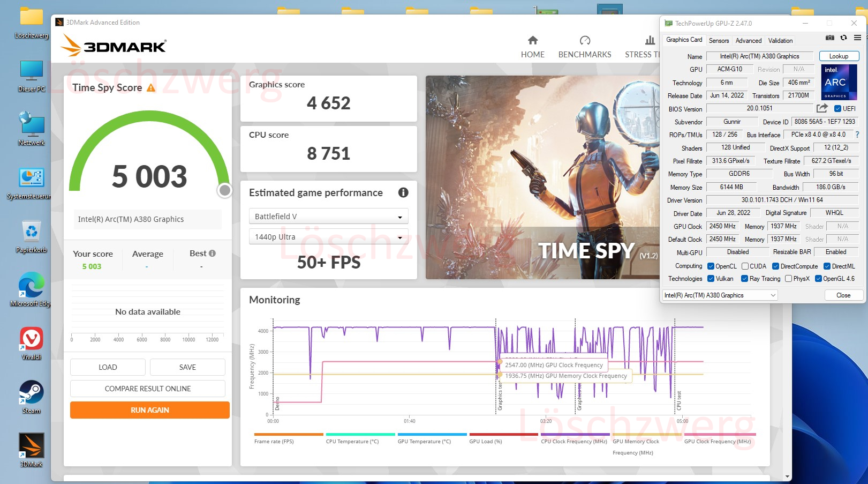Screen dimensions: 868x484
Task: Toggle the OpenGL 4.6 checkbox
Action: (x=818, y=279)
